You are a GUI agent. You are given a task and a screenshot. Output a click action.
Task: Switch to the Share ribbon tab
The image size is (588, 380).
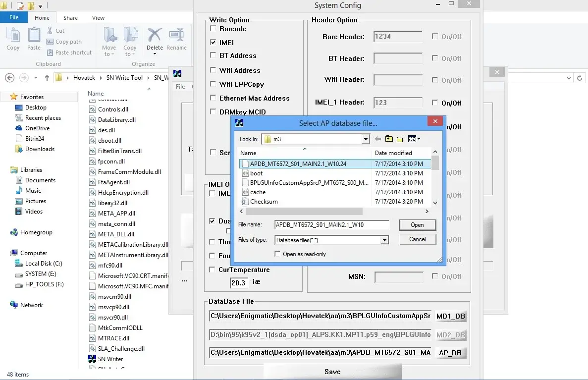[70, 17]
